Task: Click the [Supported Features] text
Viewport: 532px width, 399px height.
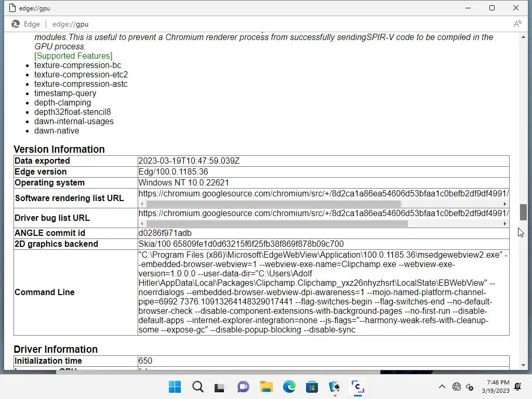Action: coord(73,56)
